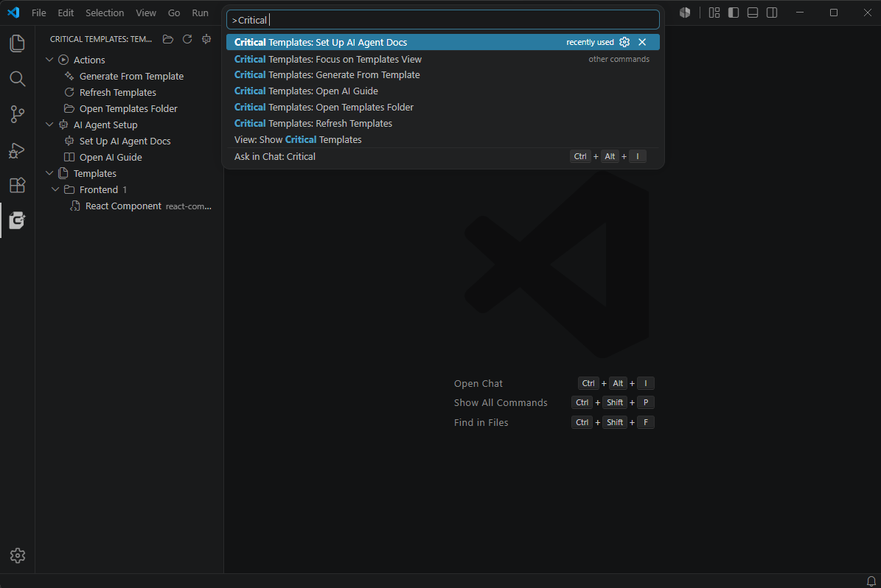Image resolution: width=881 pixels, height=588 pixels.
Task: Open the Run and Debug view
Action: 18,150
